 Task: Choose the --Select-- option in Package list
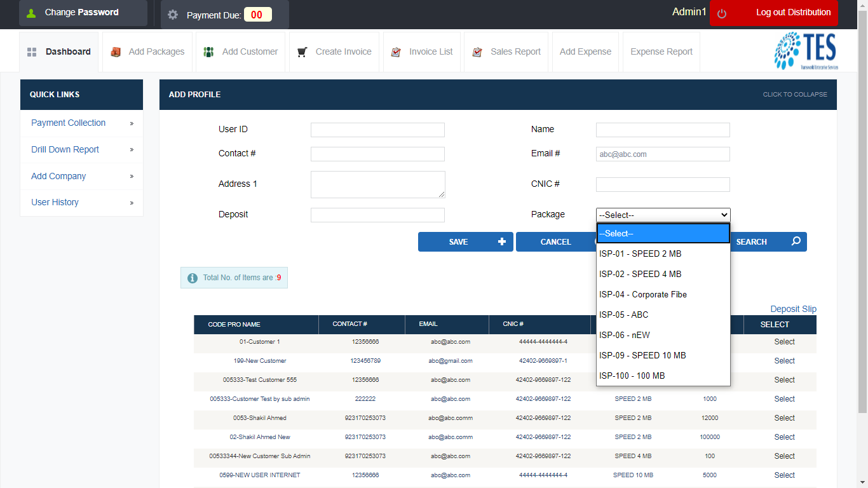click(663, 233)
